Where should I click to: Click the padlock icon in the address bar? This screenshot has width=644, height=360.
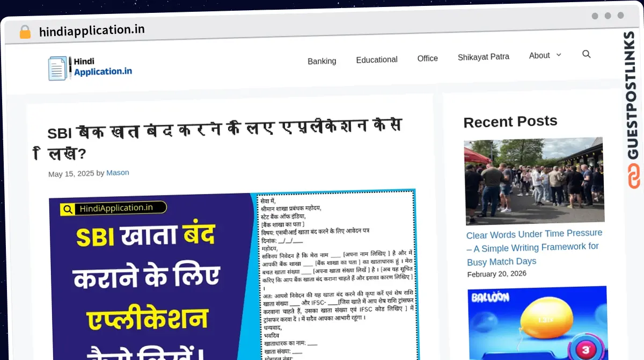click(x=25, y=32)
